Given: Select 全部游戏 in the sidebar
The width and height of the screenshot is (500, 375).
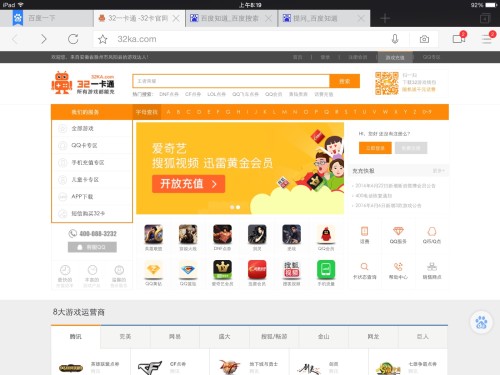Looking at the screenshot, I should 92,128.
